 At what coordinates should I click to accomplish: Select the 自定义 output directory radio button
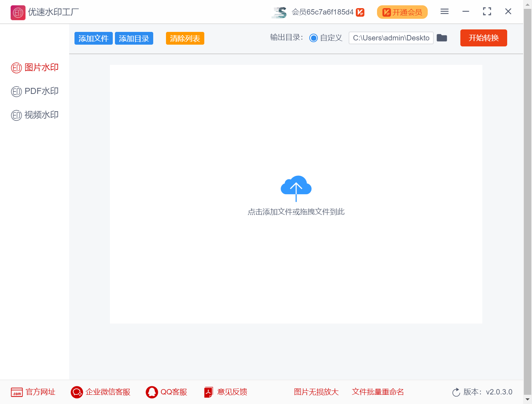click(x=314, y=38)
